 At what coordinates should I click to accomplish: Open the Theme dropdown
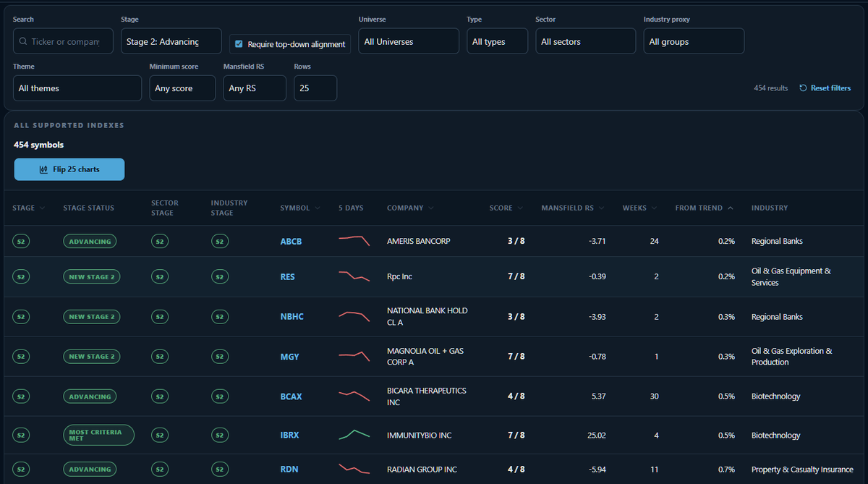pos(77,88)
